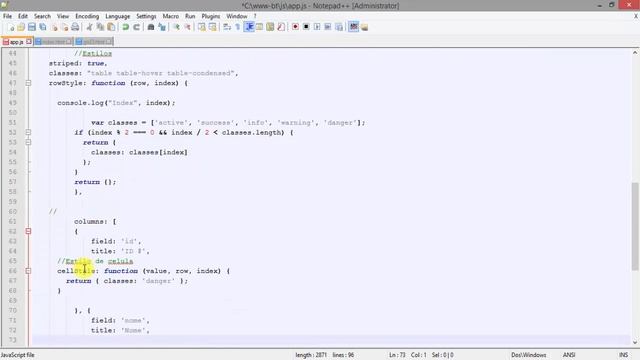The height and width of the screenshot is (360, 640).
Task: Click the highlighted toolbar icon after the macro icons
Action: tap(353, 27)
